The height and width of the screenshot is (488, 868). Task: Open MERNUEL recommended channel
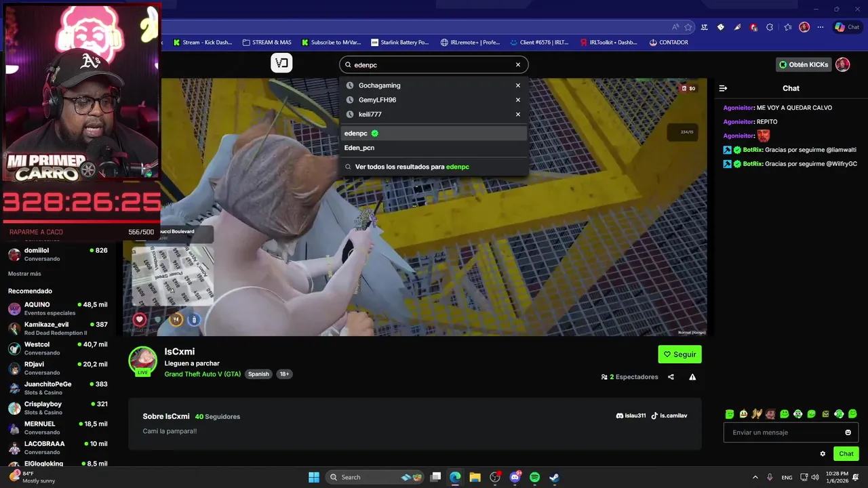pyautogui.click(x=58, y=428)
